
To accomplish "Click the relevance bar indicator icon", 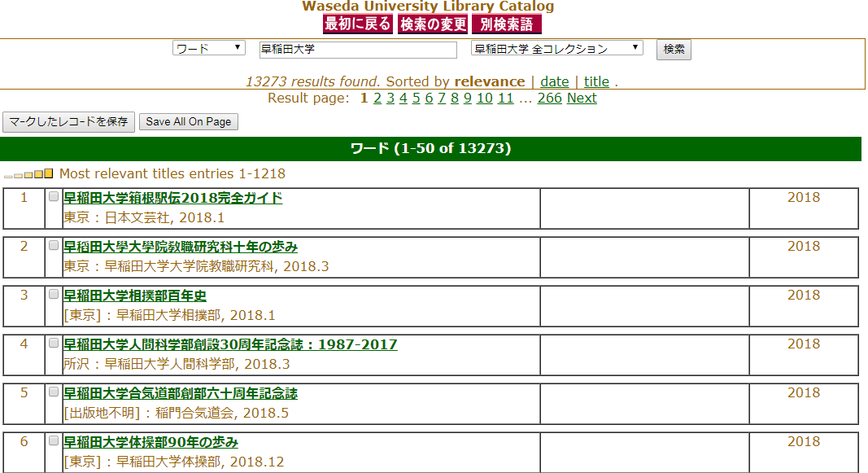I will tap(28, 174).
